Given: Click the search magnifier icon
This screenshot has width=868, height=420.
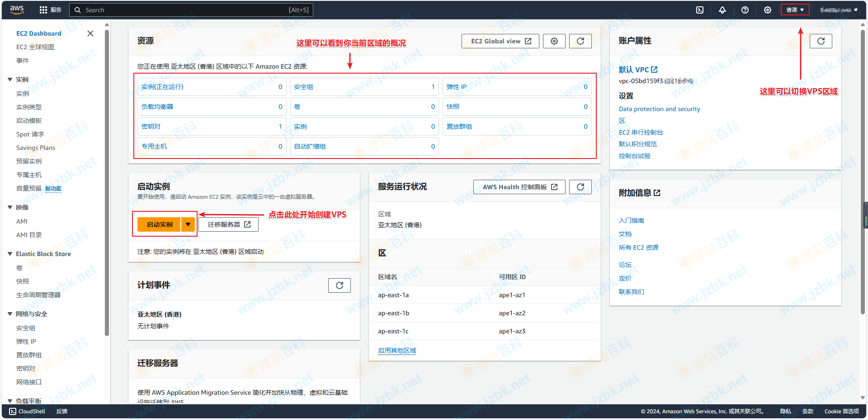Looking at the screenshot, I should [x=78, y=10].
